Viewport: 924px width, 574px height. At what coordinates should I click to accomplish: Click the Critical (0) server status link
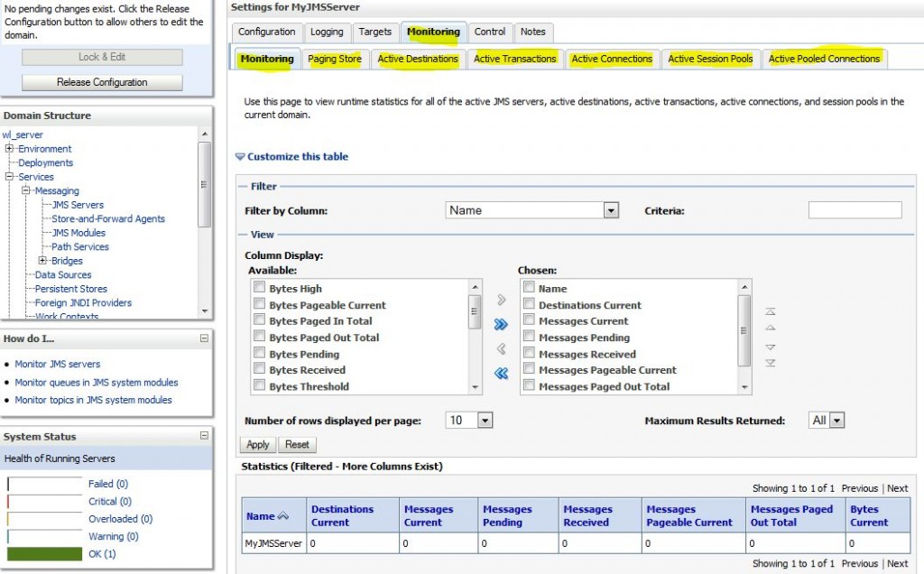click(x=110, y=502)
